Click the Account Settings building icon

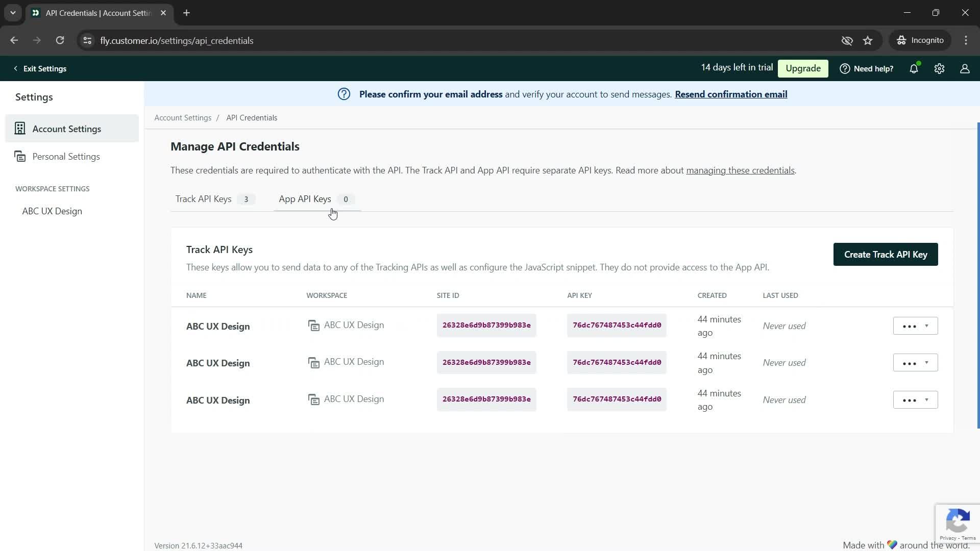click(20, 128)
